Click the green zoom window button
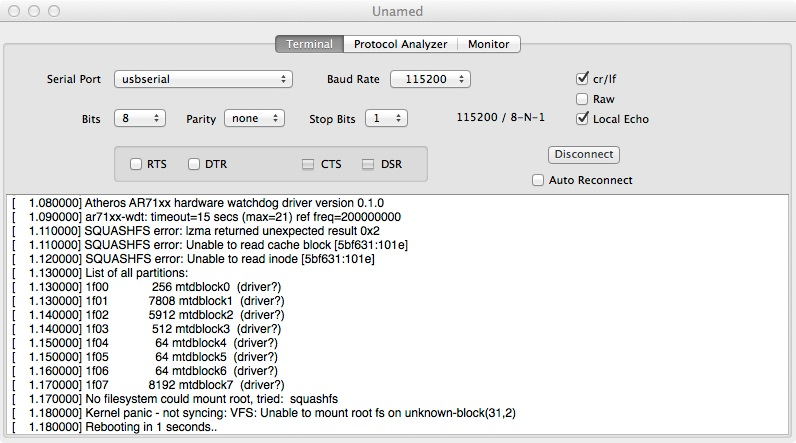The height and width of the screenshot is (443, 796). (53, 10)
